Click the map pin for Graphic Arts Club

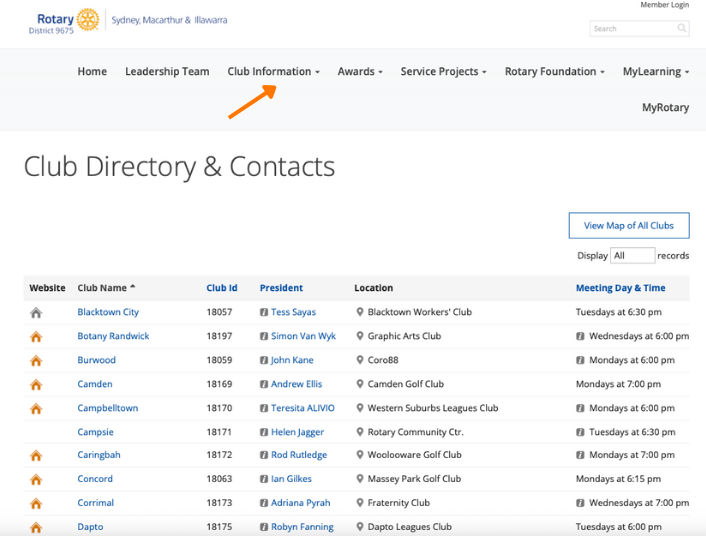[x=360, y=336]
